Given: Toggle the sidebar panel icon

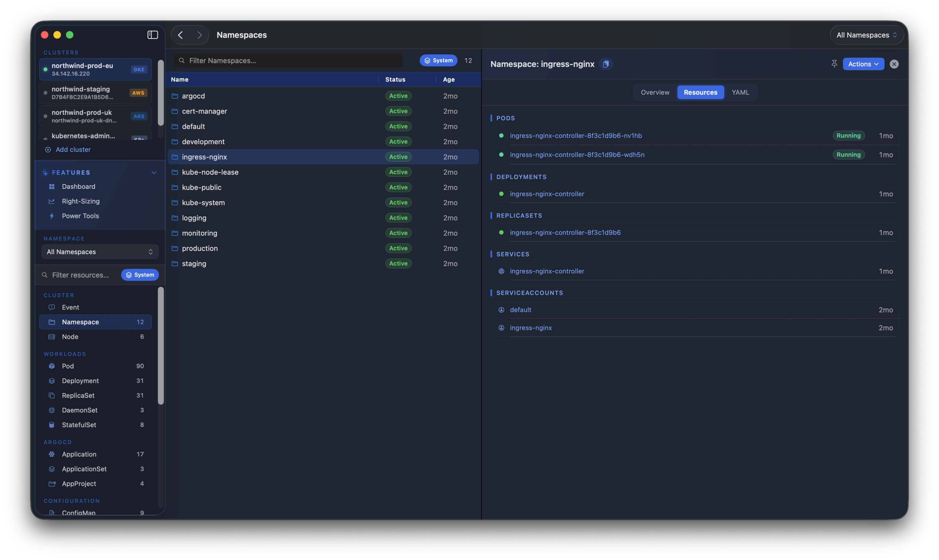Looking at the screenshot, I should [x=152, y=35].
